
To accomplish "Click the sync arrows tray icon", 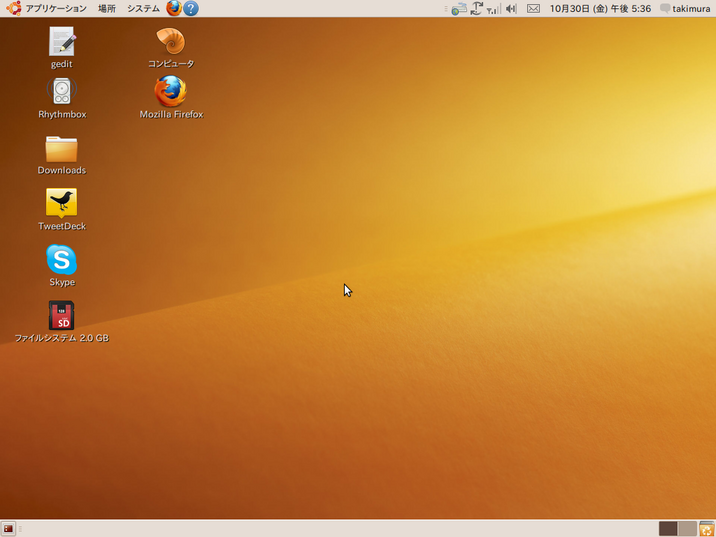I will point(477,8).
